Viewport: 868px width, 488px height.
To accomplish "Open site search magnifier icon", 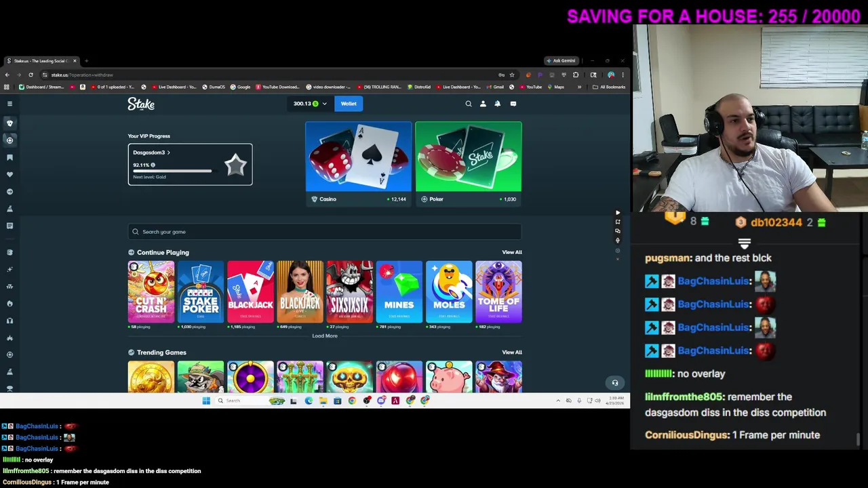I will tap(468, 104).
